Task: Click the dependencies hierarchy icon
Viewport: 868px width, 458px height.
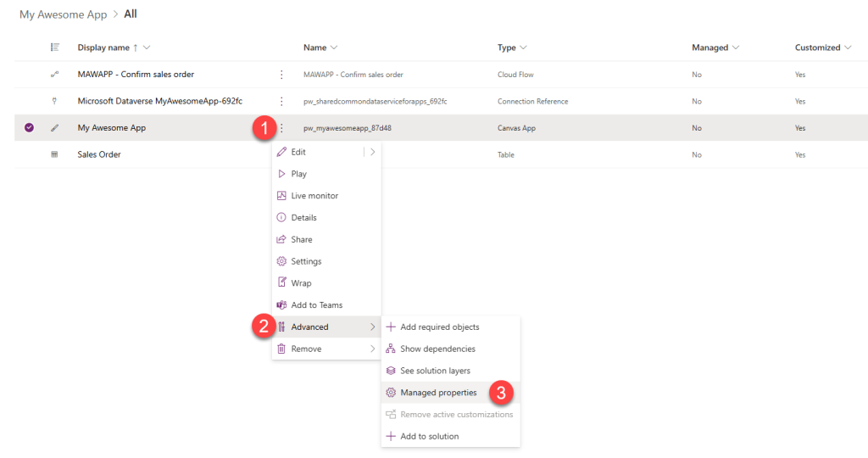Action: tap(391, 349)
